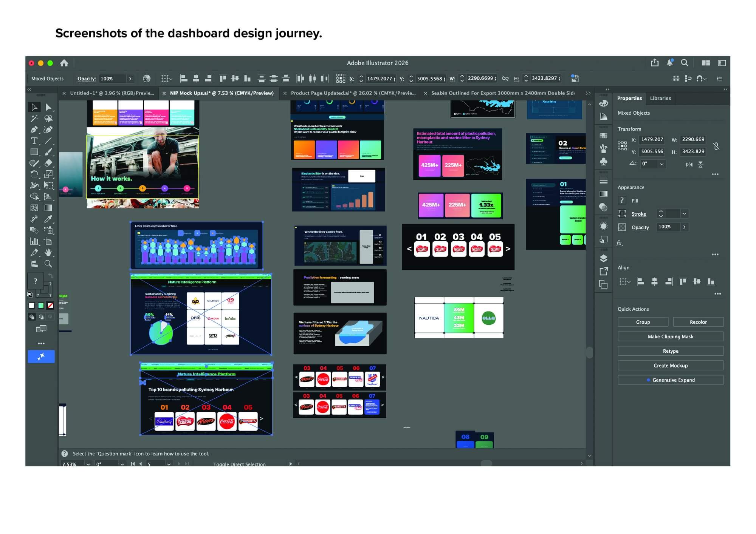Click the Home icon
The image size is (756, 534).
(x=64, y=63)
